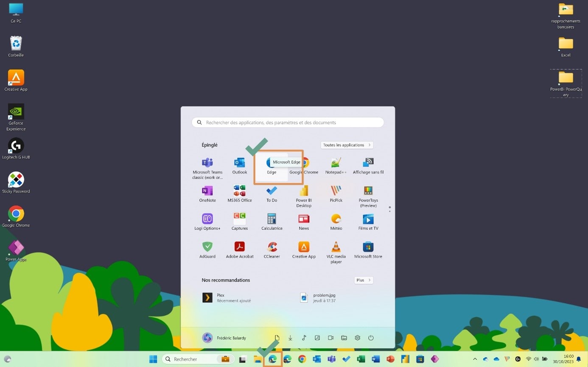The height and width of the screenshot is (367, 588).
Task: Open Logi Options+ app
Action: point(207,222)
